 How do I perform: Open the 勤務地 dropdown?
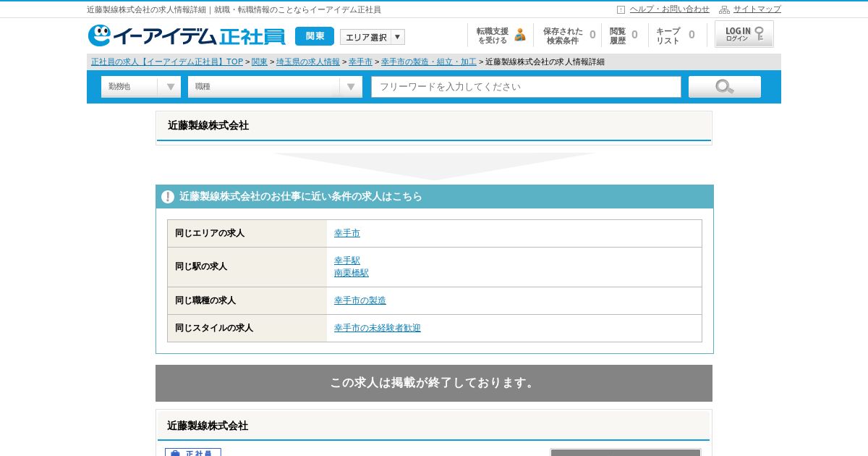coord(141,87)
